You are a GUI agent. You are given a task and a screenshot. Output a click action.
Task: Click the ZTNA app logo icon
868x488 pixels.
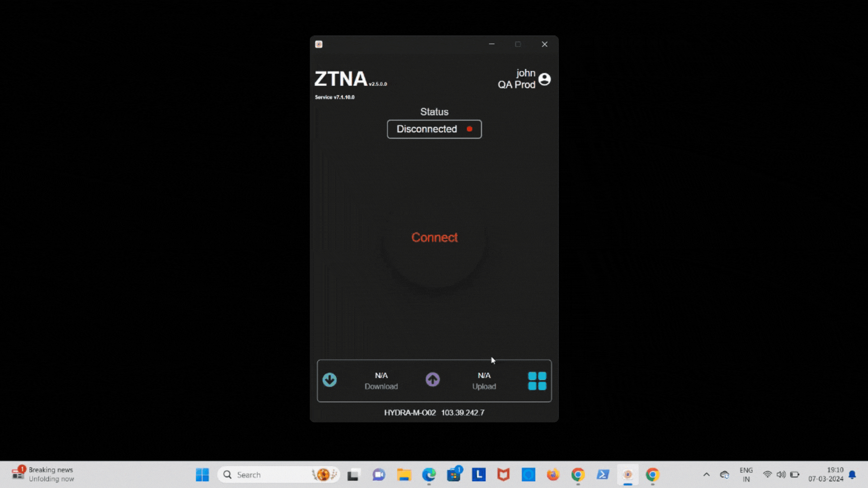318,43
